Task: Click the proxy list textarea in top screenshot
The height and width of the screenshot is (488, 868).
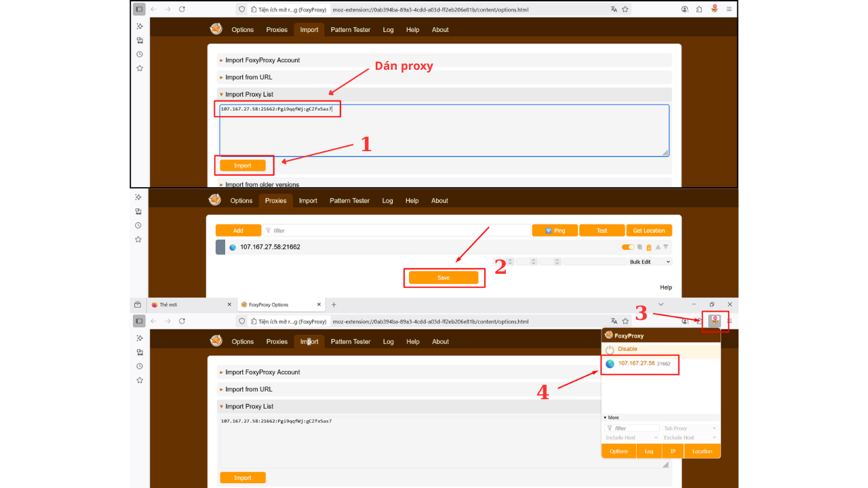Action: [x=444, y=130]
